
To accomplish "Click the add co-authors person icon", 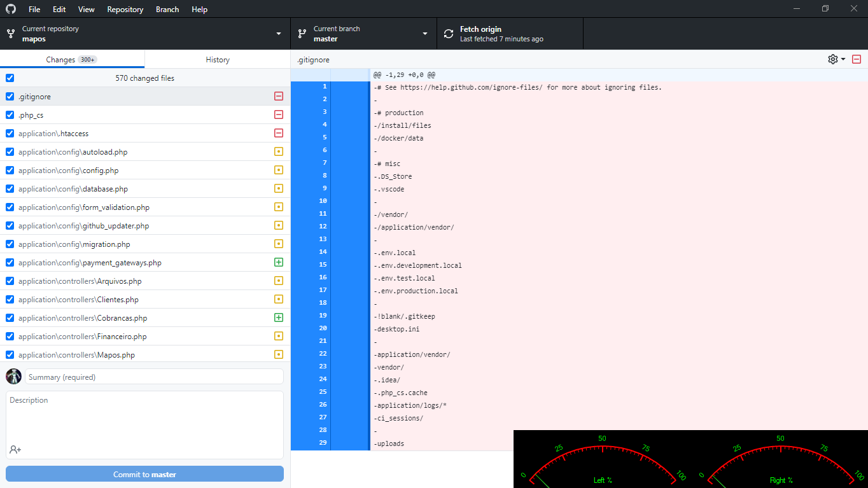I will tap(15, 449).
